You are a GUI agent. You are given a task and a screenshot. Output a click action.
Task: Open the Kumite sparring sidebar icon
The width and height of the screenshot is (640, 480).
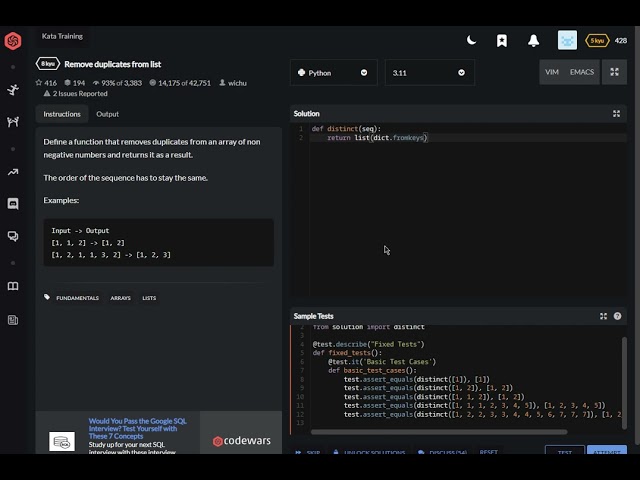(13, 122)
